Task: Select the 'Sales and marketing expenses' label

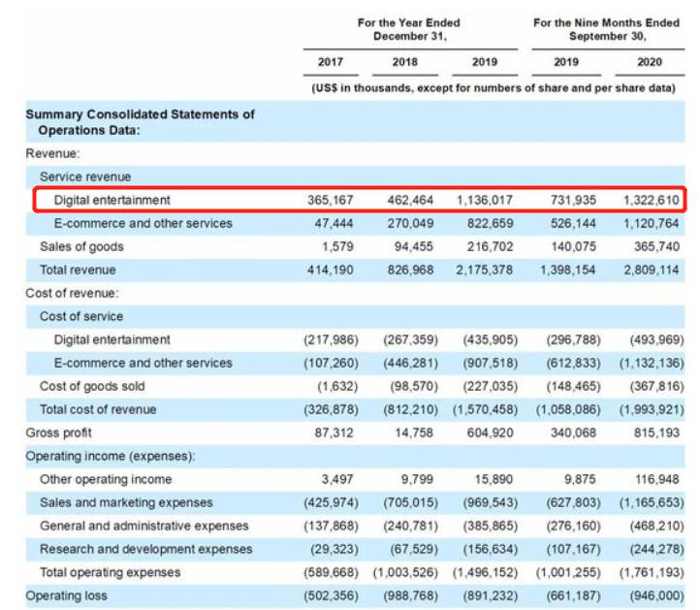Action: coord(126,502)
